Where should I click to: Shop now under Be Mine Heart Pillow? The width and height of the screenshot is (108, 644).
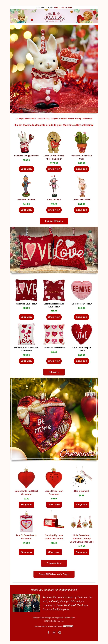(x=82, y=317)
